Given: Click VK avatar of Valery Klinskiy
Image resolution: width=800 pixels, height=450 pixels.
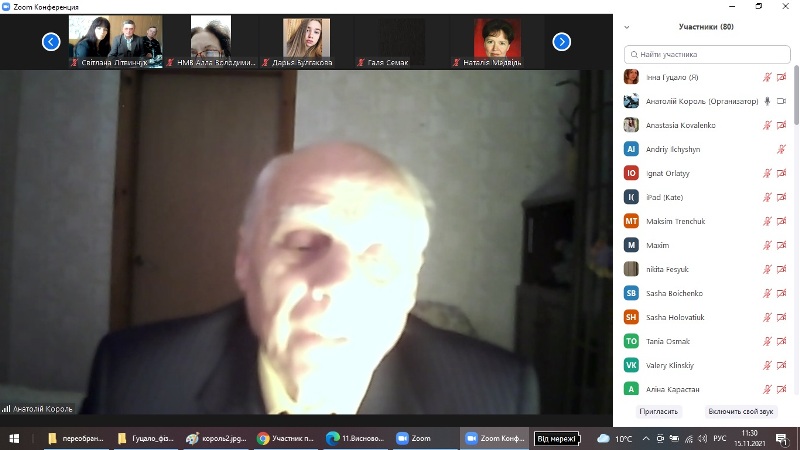Looking at the screenshot, I should [631, 365].
